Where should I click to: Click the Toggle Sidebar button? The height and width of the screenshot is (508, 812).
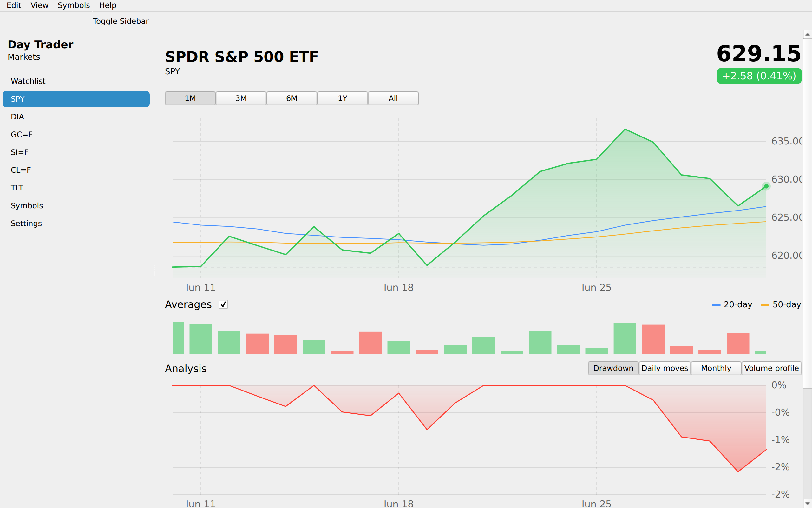pos(121,21)
